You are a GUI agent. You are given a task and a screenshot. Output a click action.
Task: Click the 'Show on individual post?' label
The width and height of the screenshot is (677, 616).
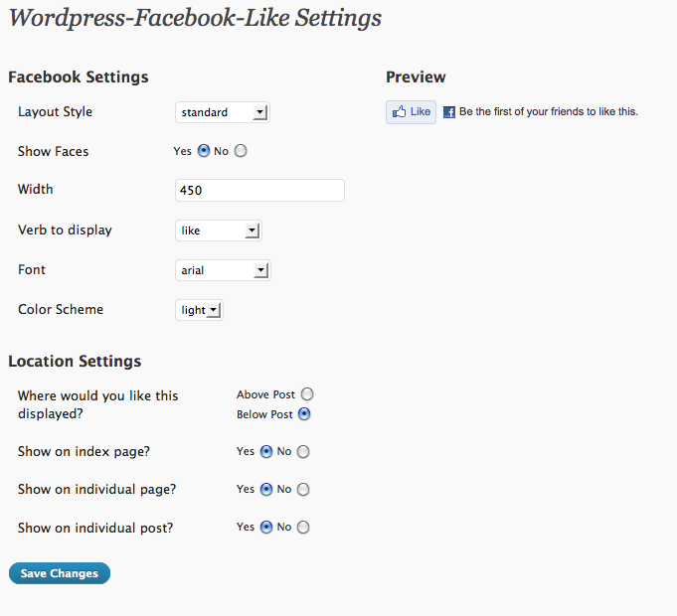pos(95,528)
